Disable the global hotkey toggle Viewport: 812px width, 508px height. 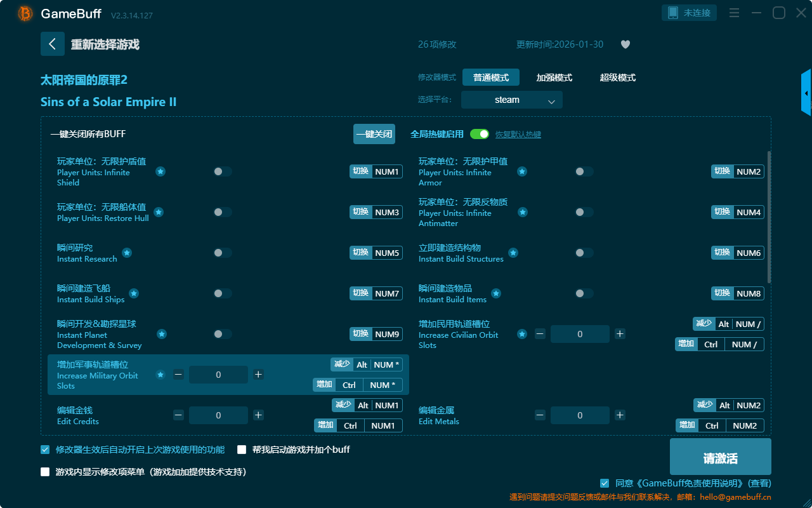point(479,134)
